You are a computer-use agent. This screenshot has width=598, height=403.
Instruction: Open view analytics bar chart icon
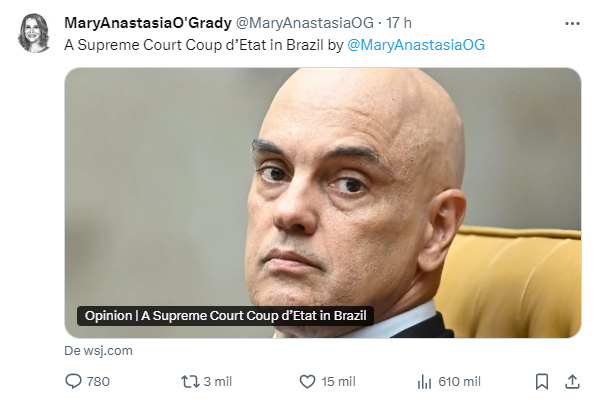coord(424,381)
